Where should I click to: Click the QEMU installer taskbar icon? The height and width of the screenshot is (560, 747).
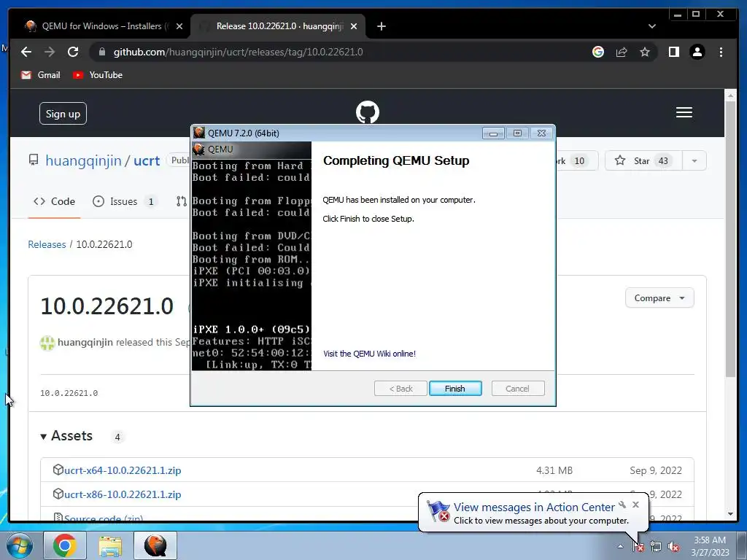[155, 545]
